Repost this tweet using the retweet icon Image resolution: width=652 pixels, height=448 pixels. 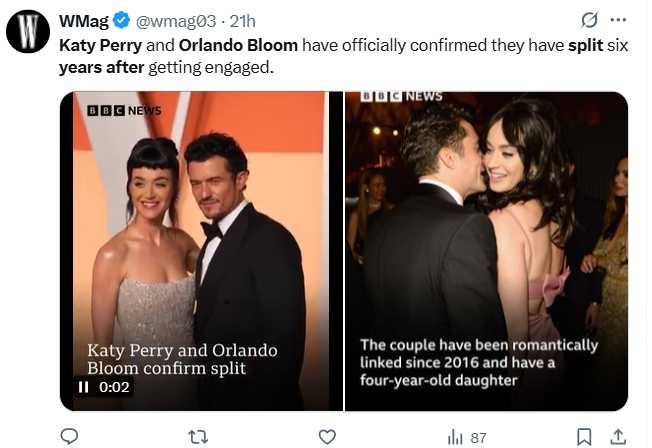click(198, 436)
